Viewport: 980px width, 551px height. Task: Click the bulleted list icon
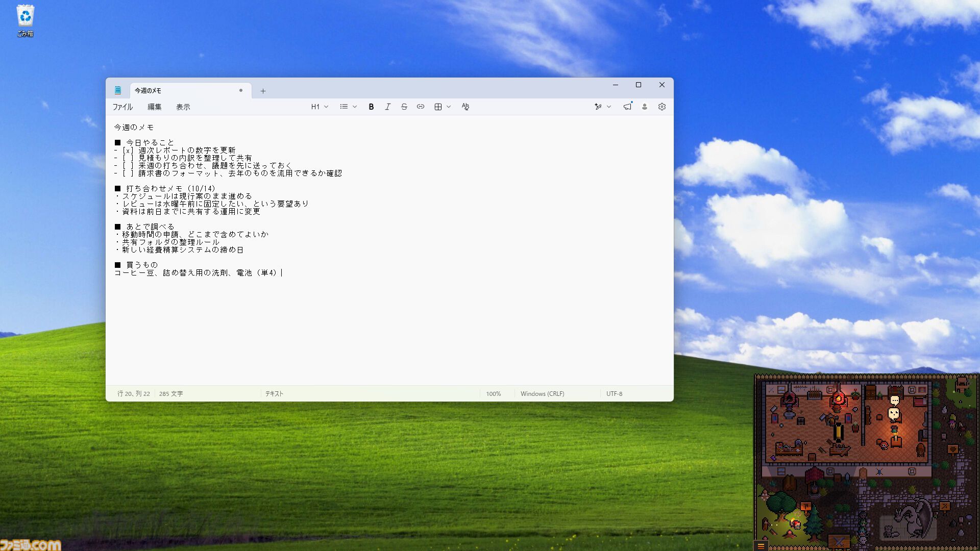pos(344,107)
